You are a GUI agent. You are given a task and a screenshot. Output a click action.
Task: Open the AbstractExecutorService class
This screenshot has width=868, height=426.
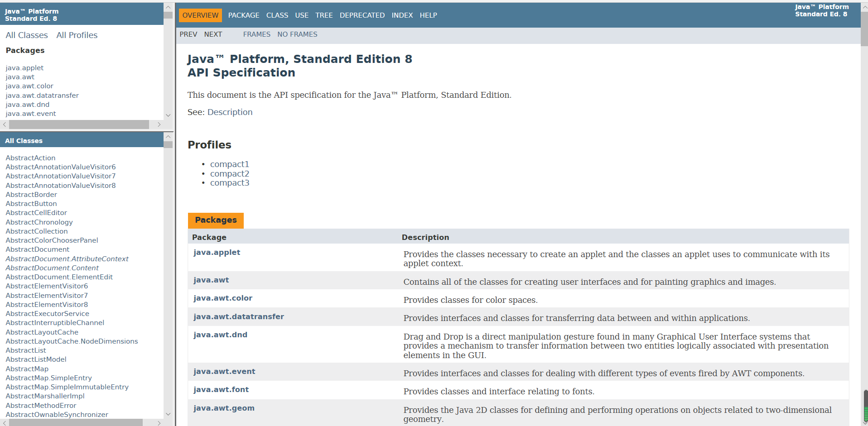[48, 314]
